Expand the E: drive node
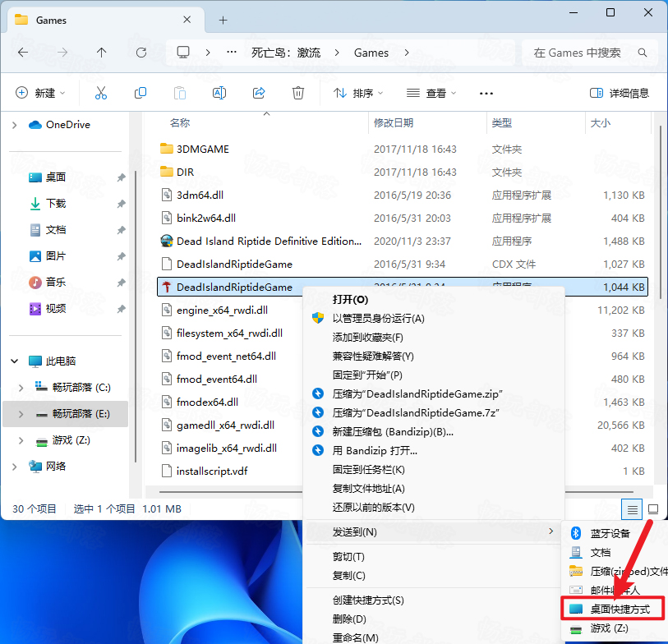This screenshot has height=644, width=668. pyautogui.click(x=21, y=414)
